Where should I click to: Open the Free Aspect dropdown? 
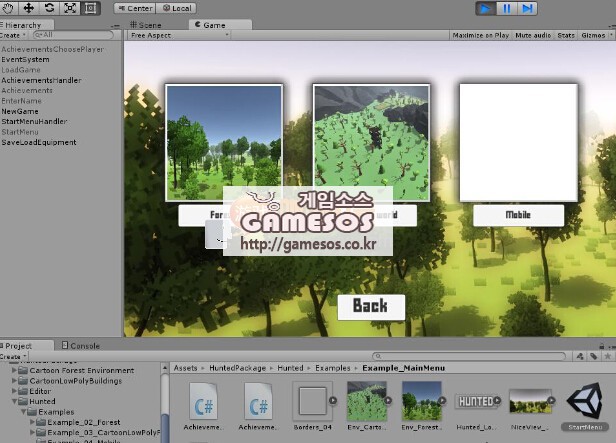tap(179, 35)
